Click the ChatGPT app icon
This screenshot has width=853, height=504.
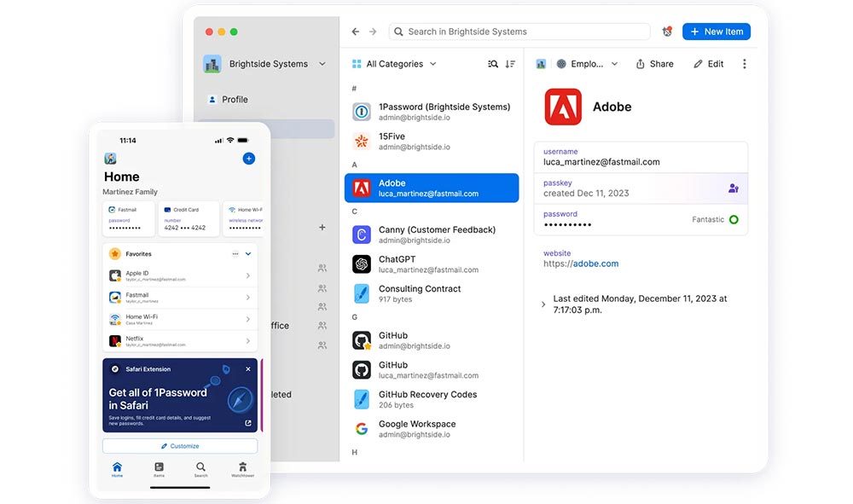(x=362, y=264)
